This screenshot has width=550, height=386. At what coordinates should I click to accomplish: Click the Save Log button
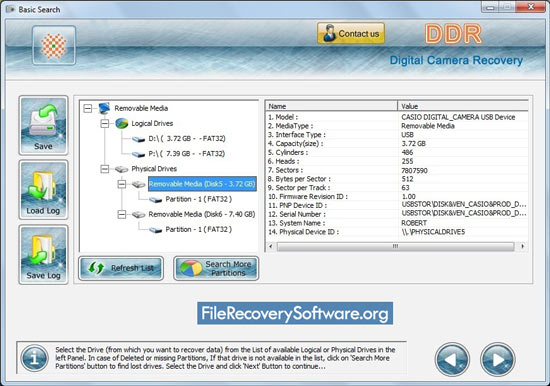tap(43, 254)
